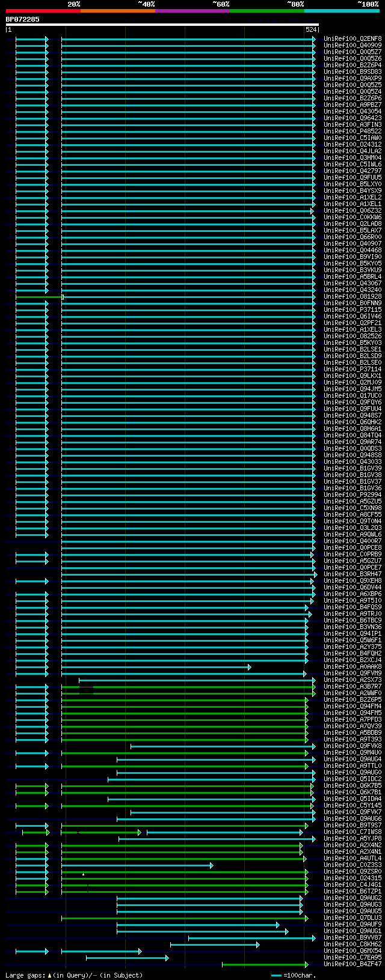
Task: Select the UniRef100_A8CF55 label
Action: (353, 514)
